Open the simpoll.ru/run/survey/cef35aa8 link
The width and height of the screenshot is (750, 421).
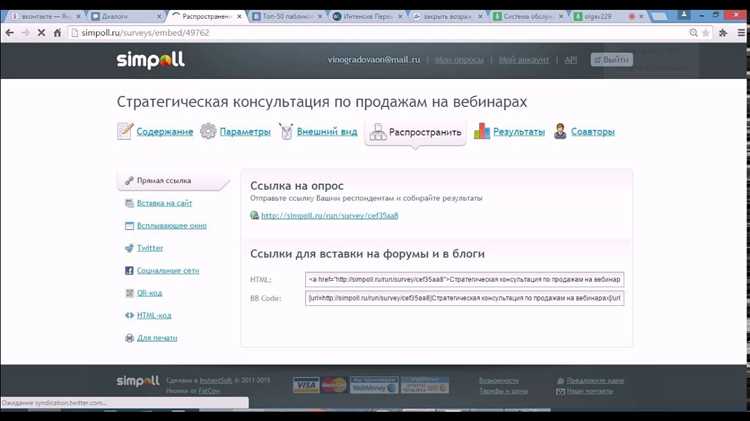(x=330, y=215)
